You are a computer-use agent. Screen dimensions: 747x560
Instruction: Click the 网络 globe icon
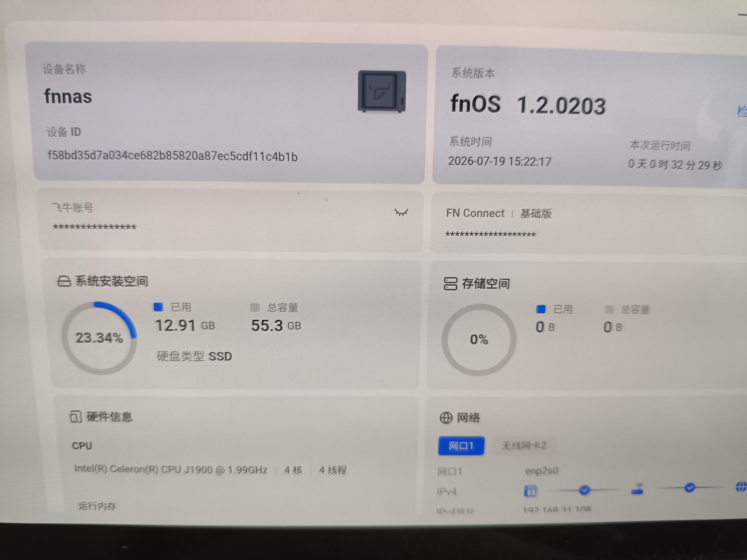pos(446,418)
